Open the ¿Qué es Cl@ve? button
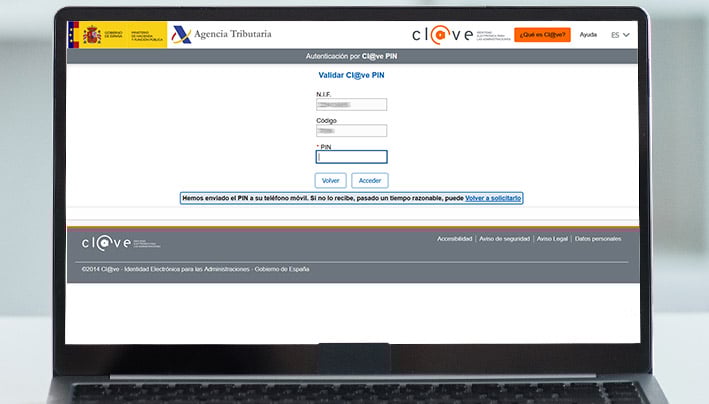Screen dimensions: 709x404 click(542, 35)
